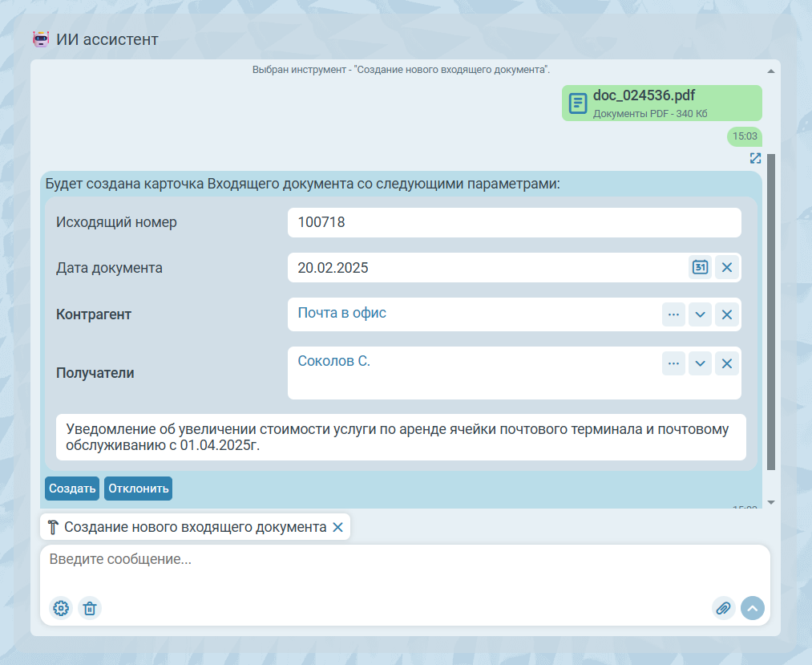812x665 pixels.
Task: Attach a file with paperclip icon
Action: coord(723,608)
